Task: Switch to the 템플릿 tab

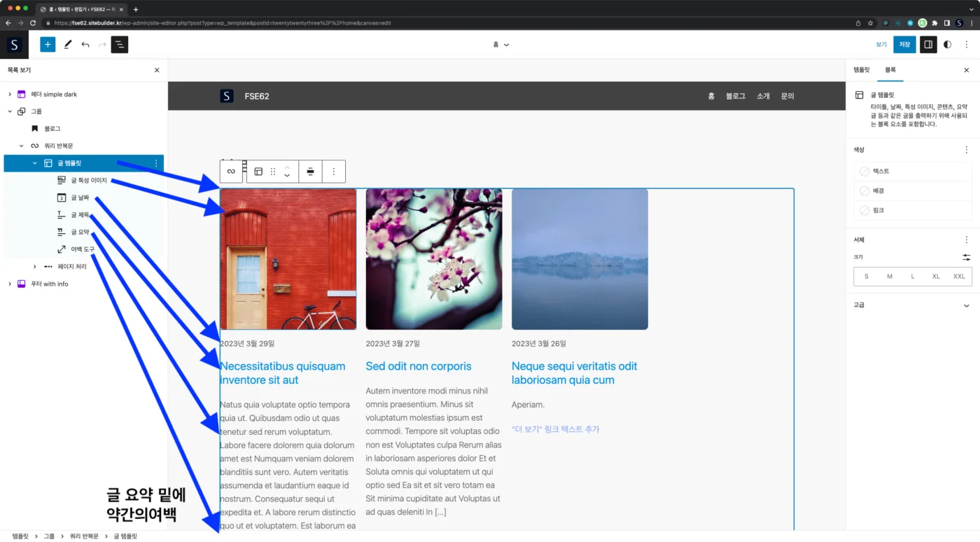Action: click(x=862, y=70)
